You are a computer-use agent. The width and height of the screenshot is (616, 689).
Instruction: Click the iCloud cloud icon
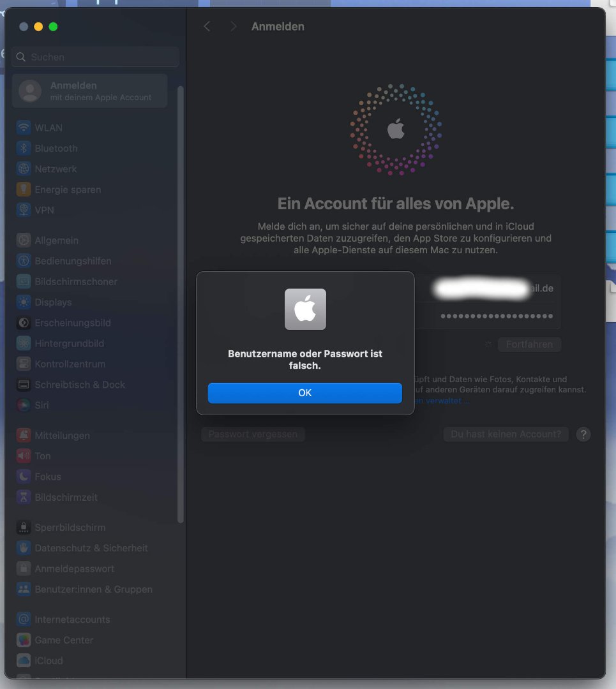tap(24, 660)
